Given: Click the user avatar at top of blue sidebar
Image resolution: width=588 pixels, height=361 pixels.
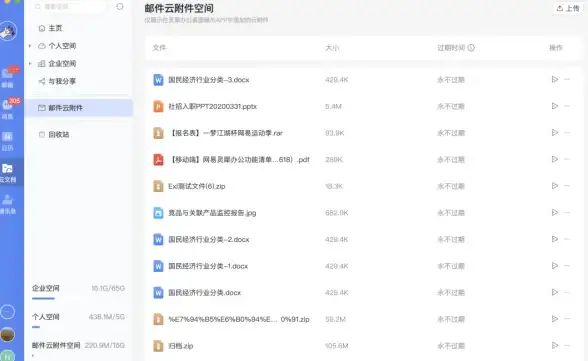Looking at the screenshot, I should tap(8, 31).
